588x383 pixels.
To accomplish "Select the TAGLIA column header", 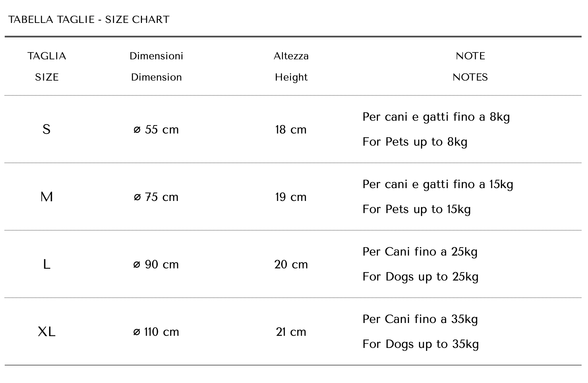I will tap(47, 56).
